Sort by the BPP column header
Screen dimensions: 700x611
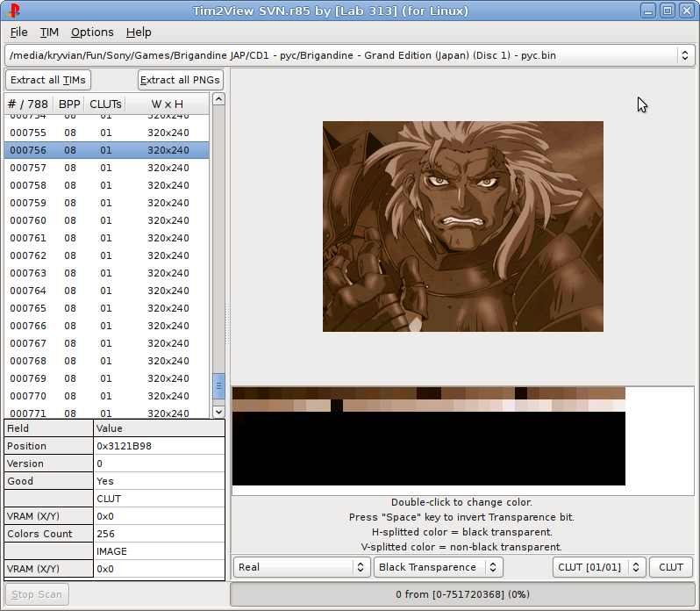click(x=69, y=104)
